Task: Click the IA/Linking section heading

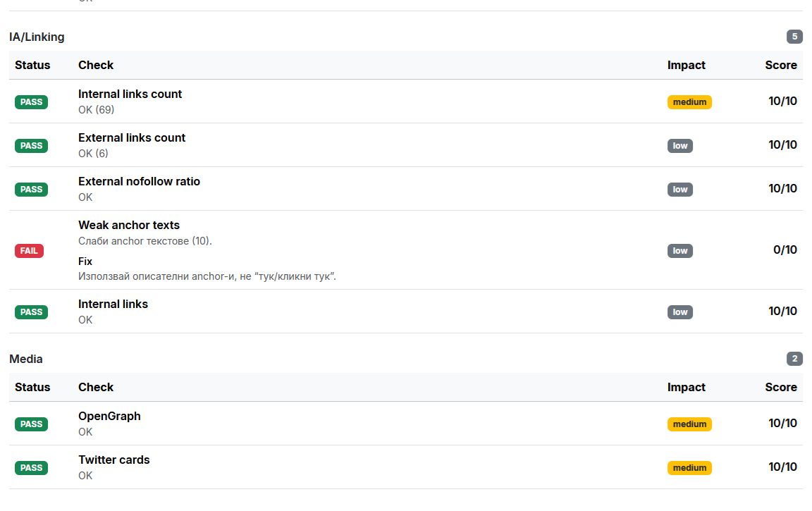Action: click(x=37, y=37)
